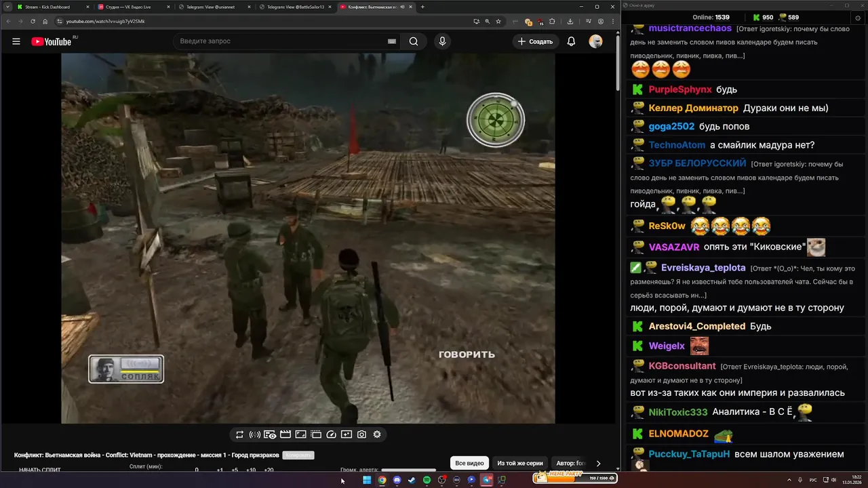This screenshot has width=868, height=488.
Task: Switch to Студия — VK Видео Live tab
Action: [132, 7]
